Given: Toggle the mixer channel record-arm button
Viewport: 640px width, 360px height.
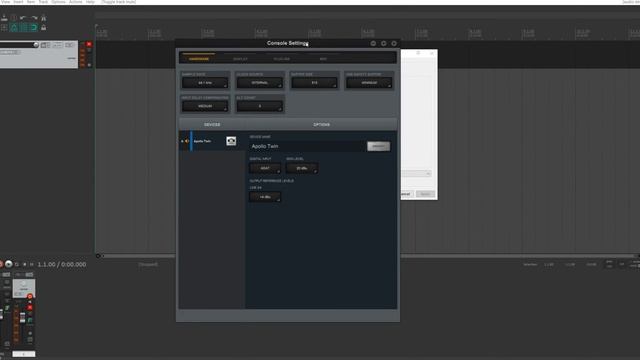Looking at the screenshot, I should click(x=30, y=297).
